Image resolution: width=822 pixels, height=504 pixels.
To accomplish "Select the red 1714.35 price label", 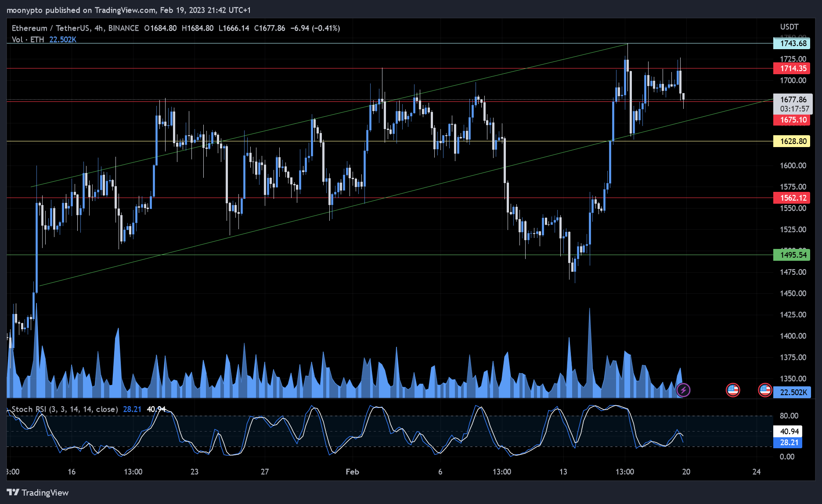I will (x=792, y=68).
